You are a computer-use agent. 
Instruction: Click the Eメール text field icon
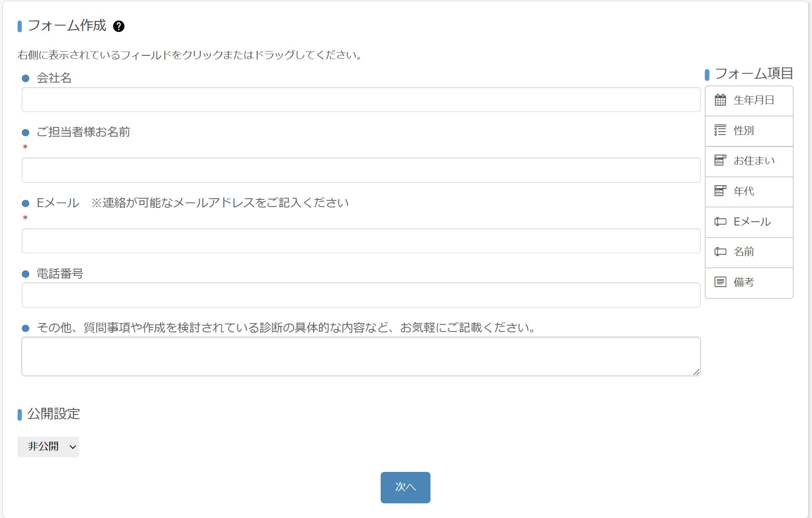click(720, 222)
